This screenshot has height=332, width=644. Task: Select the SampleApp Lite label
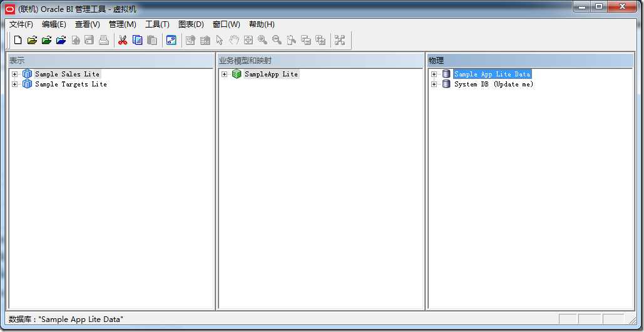(x=271, y=74)
